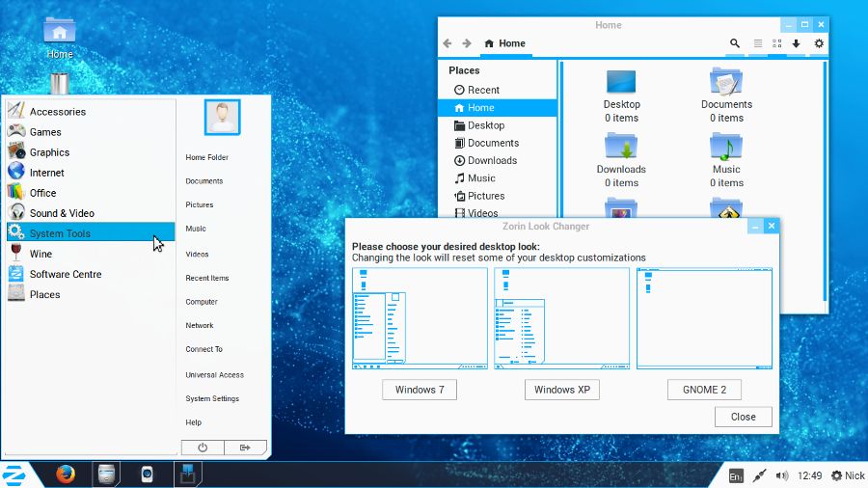Go back in the Home file manager
Screen dimensions: 868x488
point(448,43)
